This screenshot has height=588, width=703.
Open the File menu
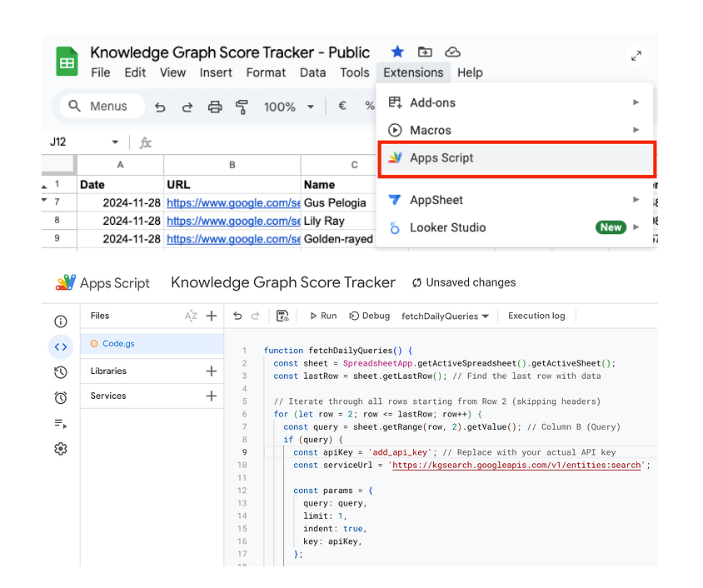pos(101,72)
